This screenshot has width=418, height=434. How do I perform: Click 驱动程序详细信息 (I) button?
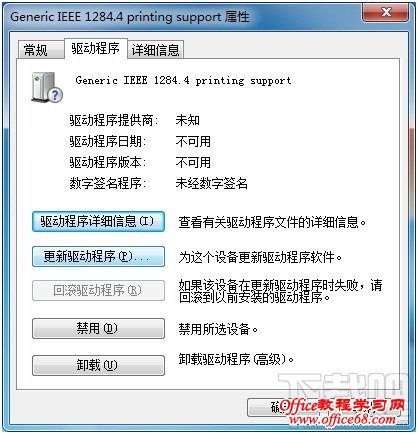tap(98, 221)
